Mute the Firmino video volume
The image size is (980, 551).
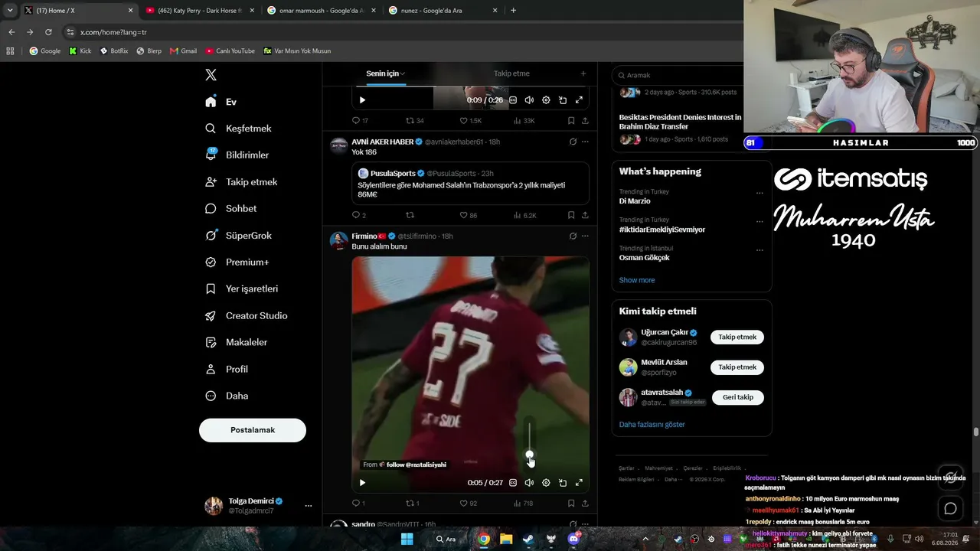[529, 483]
